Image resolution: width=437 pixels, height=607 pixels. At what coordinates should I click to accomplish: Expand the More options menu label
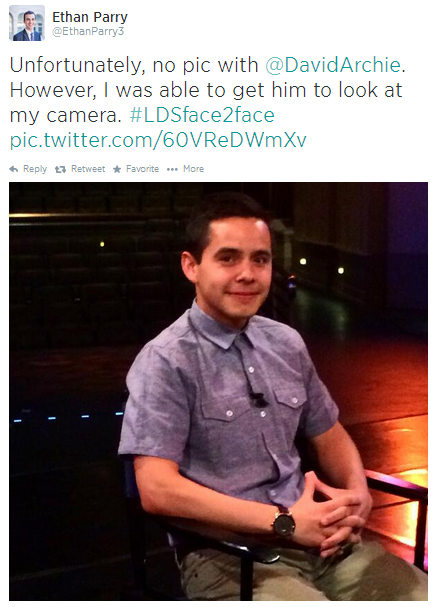point(194,169)
